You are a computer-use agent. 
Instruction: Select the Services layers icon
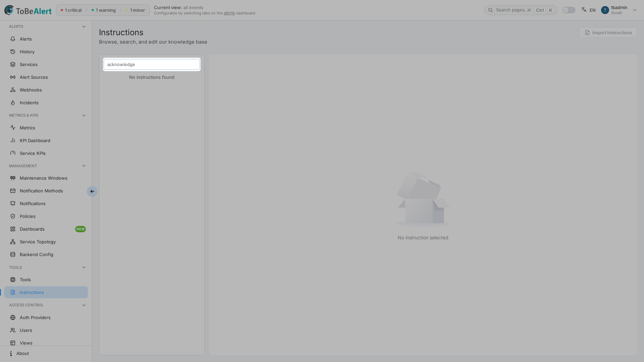coord(13,64)
